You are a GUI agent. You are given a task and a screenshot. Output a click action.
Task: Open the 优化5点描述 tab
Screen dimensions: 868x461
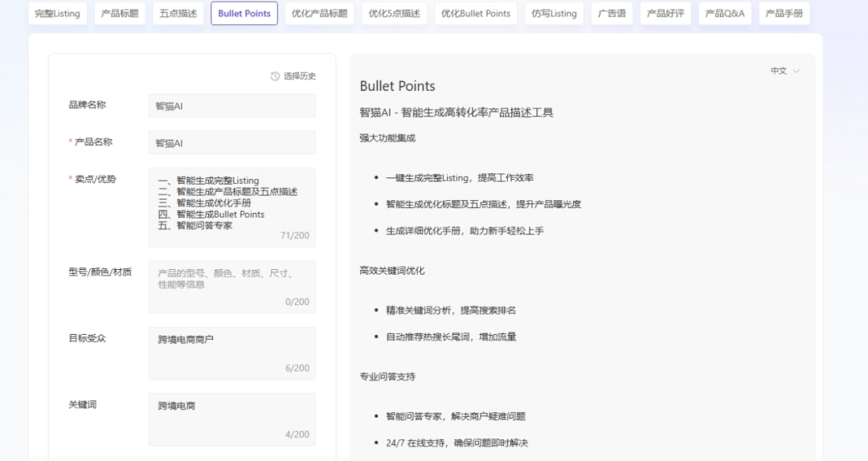[x=394, y=14]
